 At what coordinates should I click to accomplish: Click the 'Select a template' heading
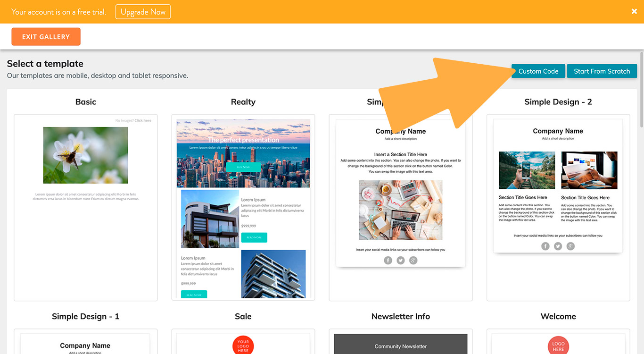pyautogui.click(x=45, y=64)
